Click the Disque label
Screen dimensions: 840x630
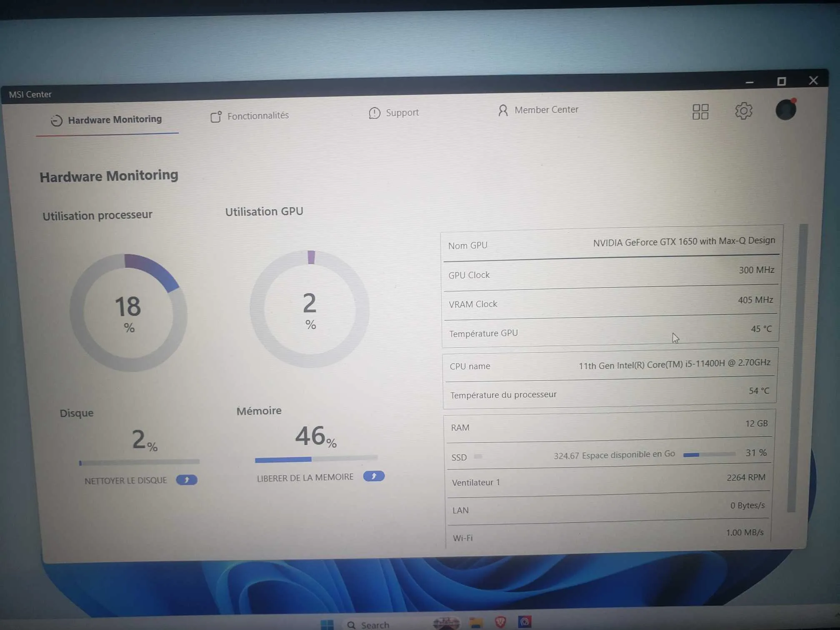[x=77, y=413]
